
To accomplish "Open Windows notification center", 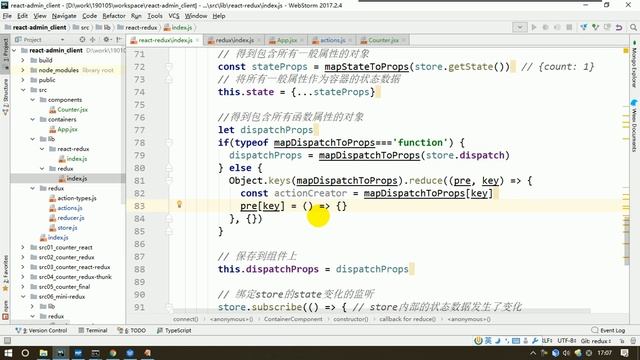I will 624,353.
